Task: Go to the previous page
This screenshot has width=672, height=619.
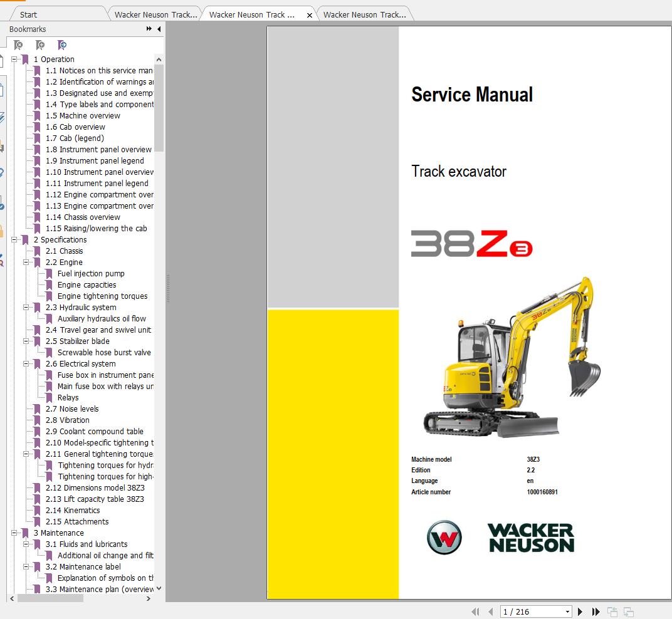Action: 491,611
